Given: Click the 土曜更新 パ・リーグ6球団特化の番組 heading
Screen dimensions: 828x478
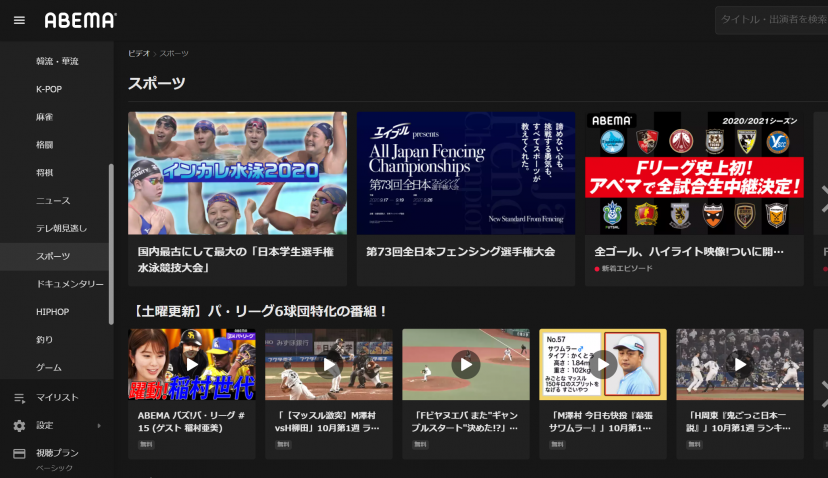Looking at the screenshot, I should (259, 311).
